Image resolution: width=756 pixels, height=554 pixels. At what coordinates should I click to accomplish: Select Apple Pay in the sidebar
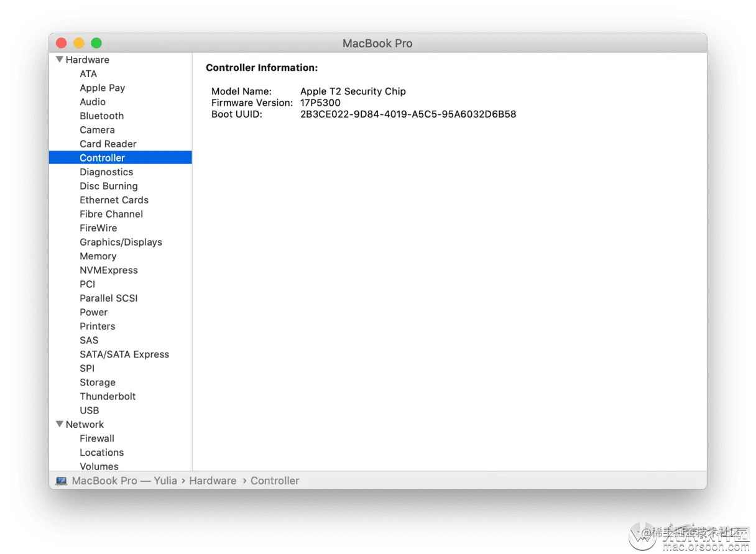[x=102, y=88]
